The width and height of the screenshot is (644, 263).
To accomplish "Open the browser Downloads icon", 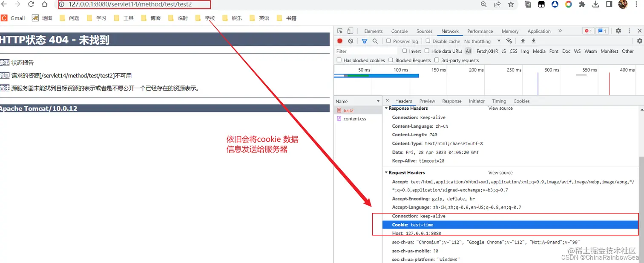I will (x=596, y=4).
